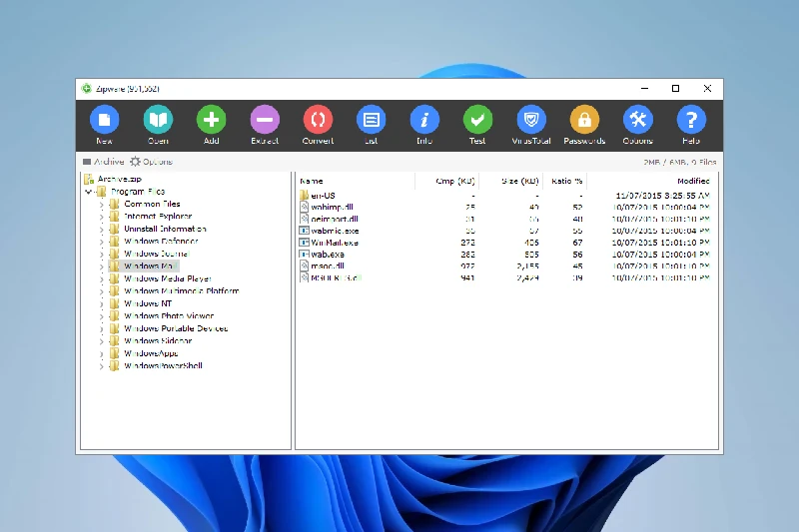Screen dimensions: 799x532
Task: Click the en-US folder icon
Action: pos(304,196)
